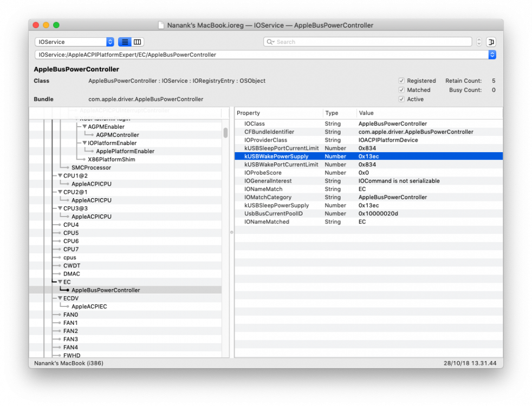
Task: Select the FAN0 tree item
Action: coord(70,315)
